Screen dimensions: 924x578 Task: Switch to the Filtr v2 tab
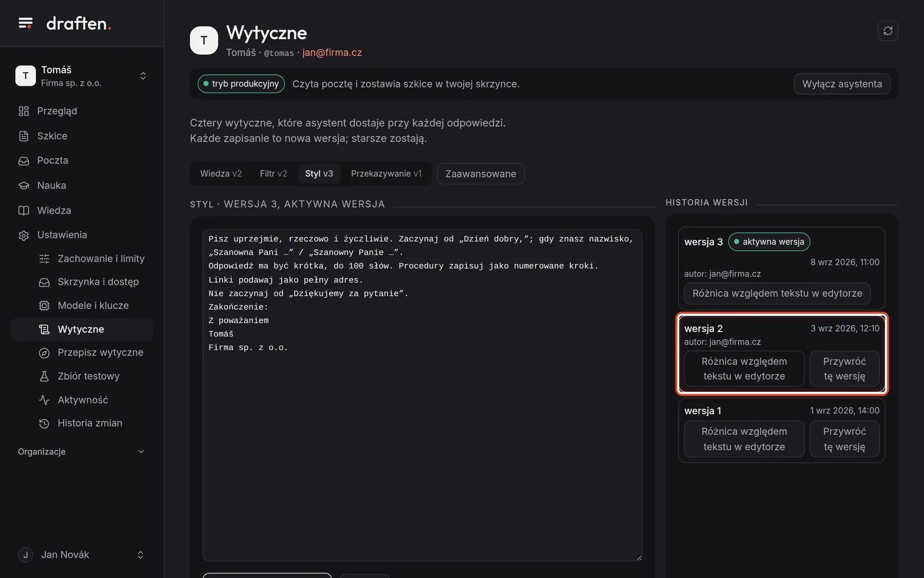(x=273, y=173)
